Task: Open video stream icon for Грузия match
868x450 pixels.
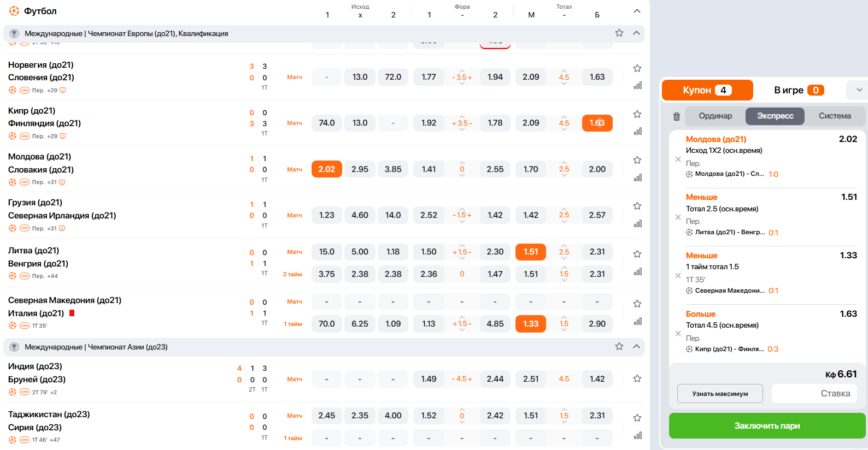Action: tap(62, 228)
